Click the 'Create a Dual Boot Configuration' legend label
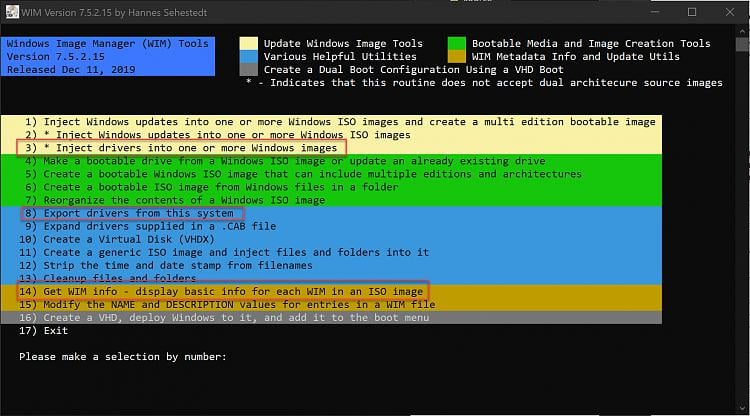 click(x=414, y=70)
